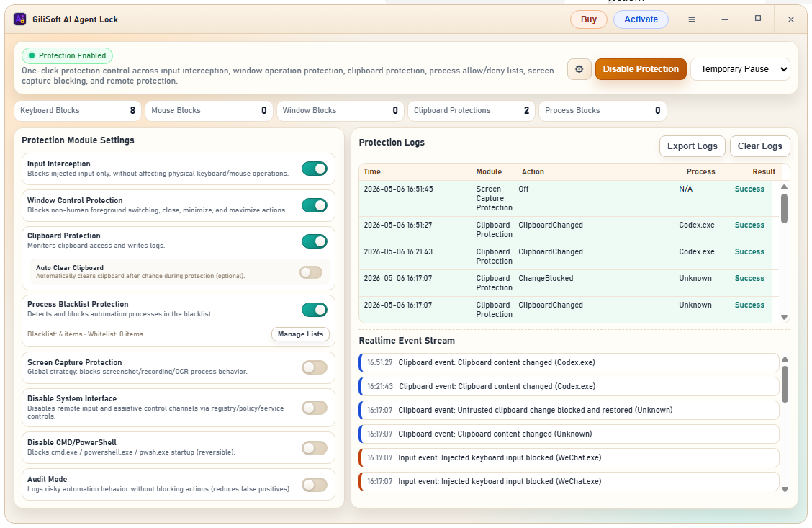
Task: Click last Injected keyboard input blocked (WeChat.exe) event
Action: tap(569, 482)
